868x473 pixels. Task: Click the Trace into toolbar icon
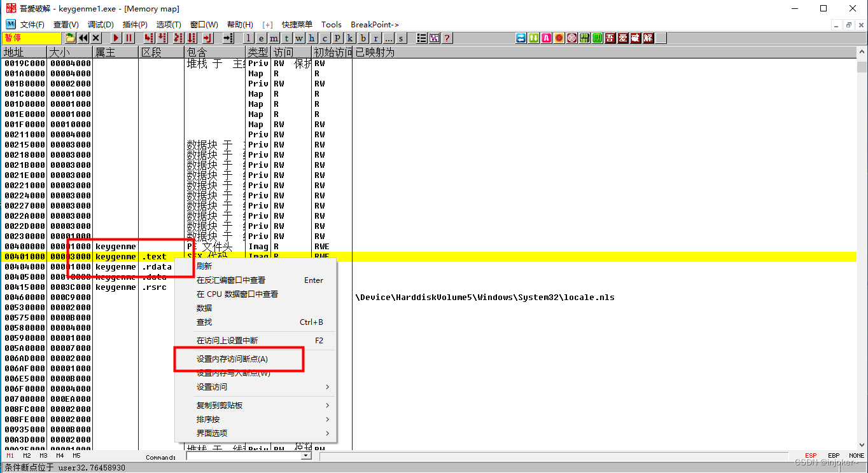pyautogui.click(x=178, y=38)
